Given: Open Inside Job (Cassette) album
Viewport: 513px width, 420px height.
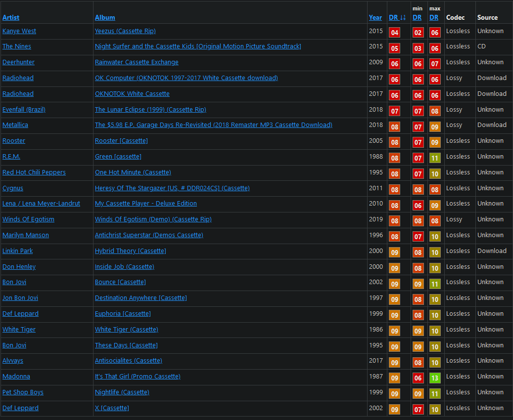Looking at the screenshot, I should tap(125, 267).
